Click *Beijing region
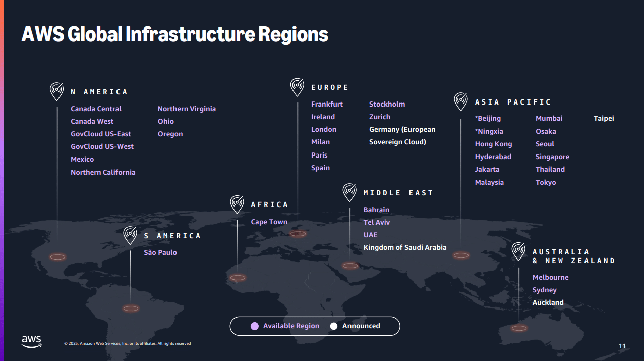 tap(488, 118)
